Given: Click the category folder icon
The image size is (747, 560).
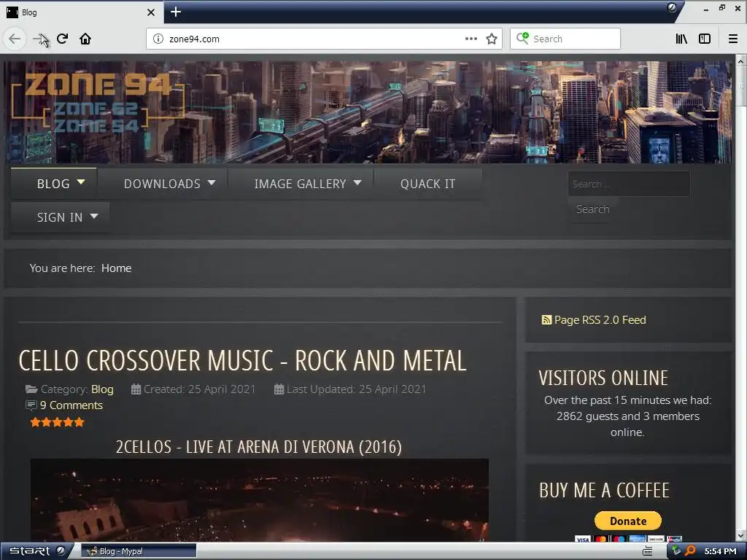Looking at the screenshot, I should pos(31,389).
